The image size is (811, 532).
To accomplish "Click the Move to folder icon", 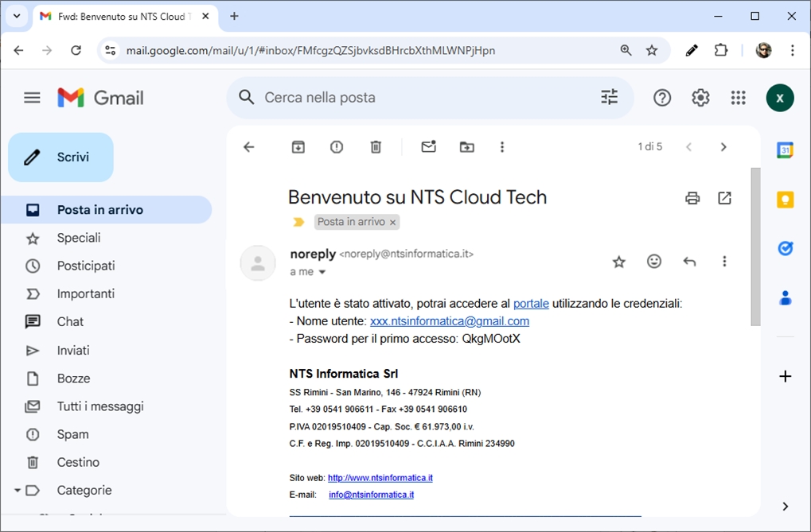I will click(x=467, y=147).
